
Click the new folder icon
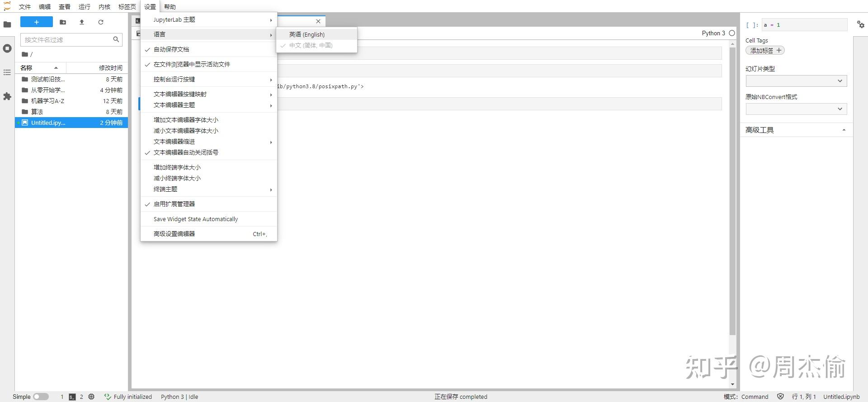click(63, 22)
